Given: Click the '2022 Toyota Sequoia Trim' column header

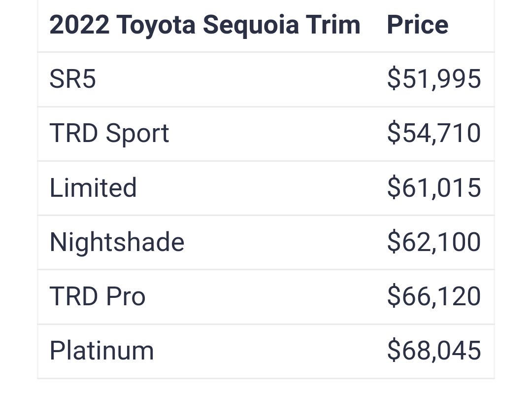Looking at the screenshot, I should coord(204,25).
